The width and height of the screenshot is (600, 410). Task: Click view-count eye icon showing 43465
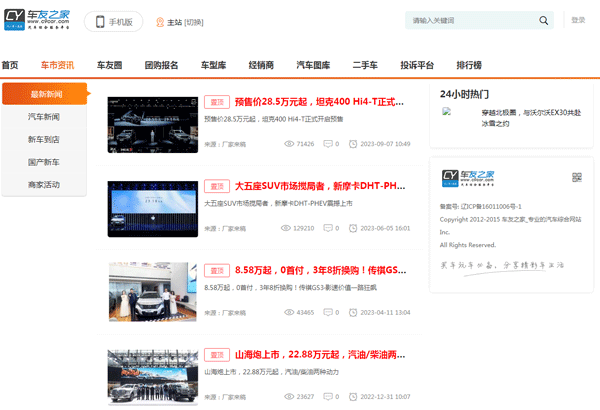pyautogui.click(x=289, y=312)
